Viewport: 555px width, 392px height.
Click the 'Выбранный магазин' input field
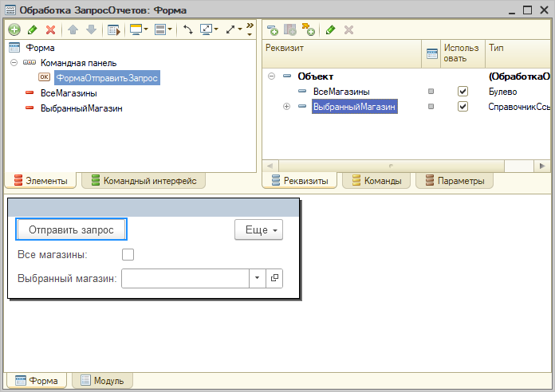tap(185, 278)
